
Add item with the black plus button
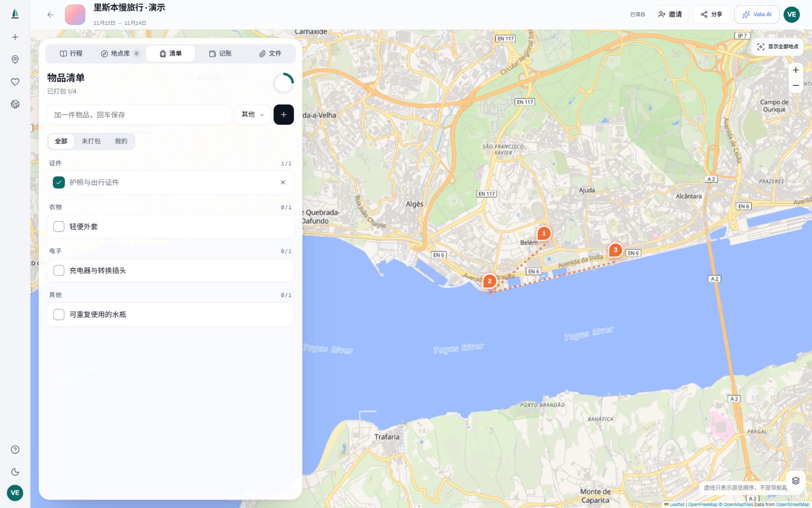point(284,115)
